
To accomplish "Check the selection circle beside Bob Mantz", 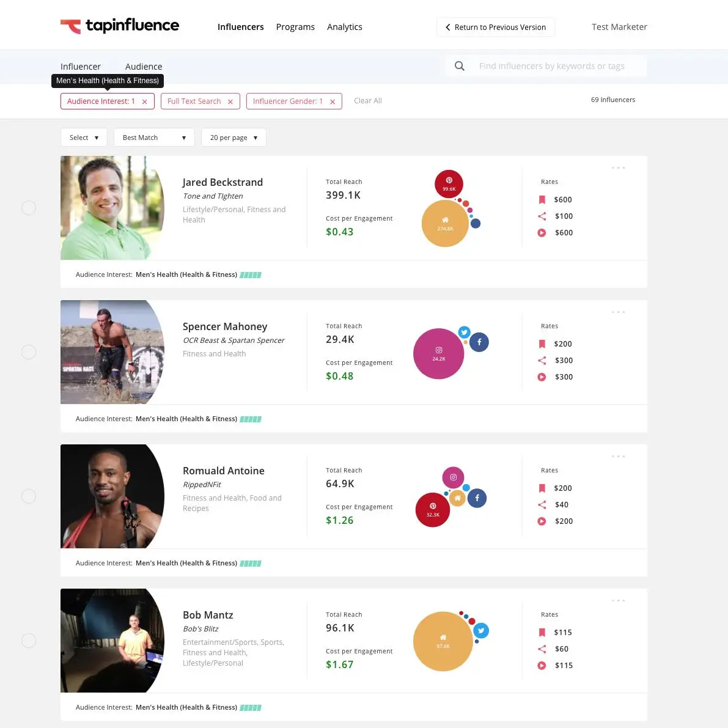I will pos(29,640).
